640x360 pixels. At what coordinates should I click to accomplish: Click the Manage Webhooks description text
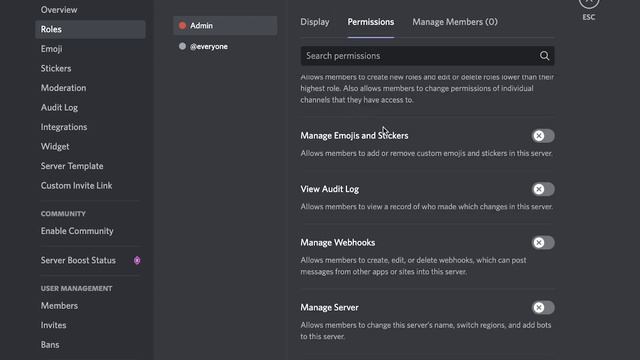click(x=413, y=266)
